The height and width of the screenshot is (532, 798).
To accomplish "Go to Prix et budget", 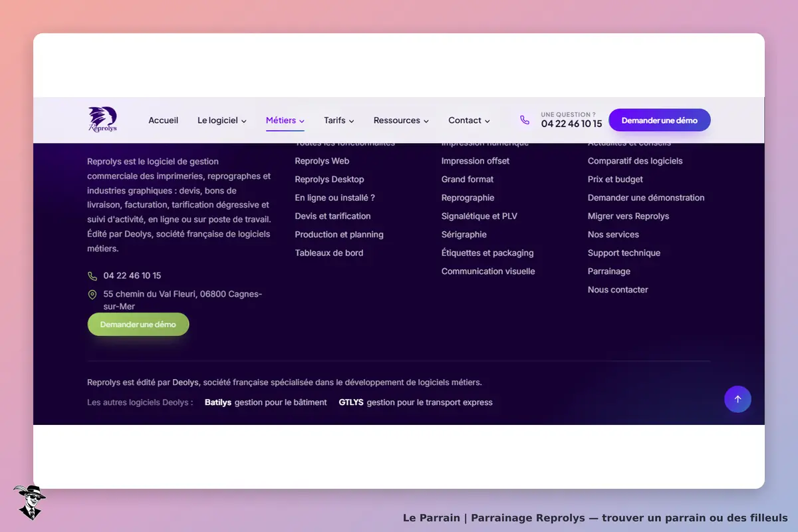I will [615, 180].
